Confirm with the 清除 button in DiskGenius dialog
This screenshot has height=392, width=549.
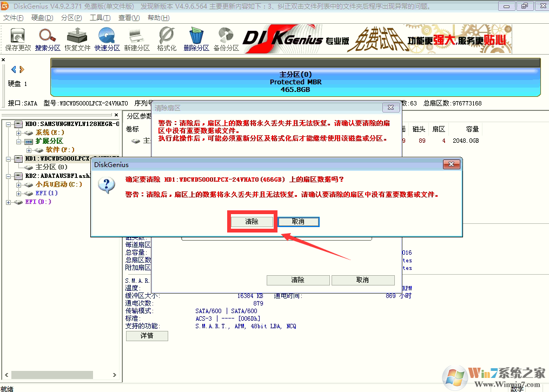click(x=252, y=222)
